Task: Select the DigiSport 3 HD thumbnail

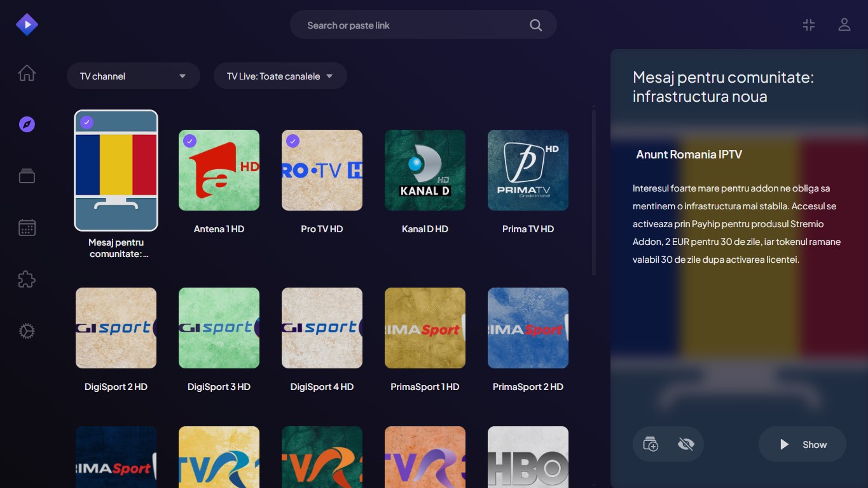Action: point(219,328)
